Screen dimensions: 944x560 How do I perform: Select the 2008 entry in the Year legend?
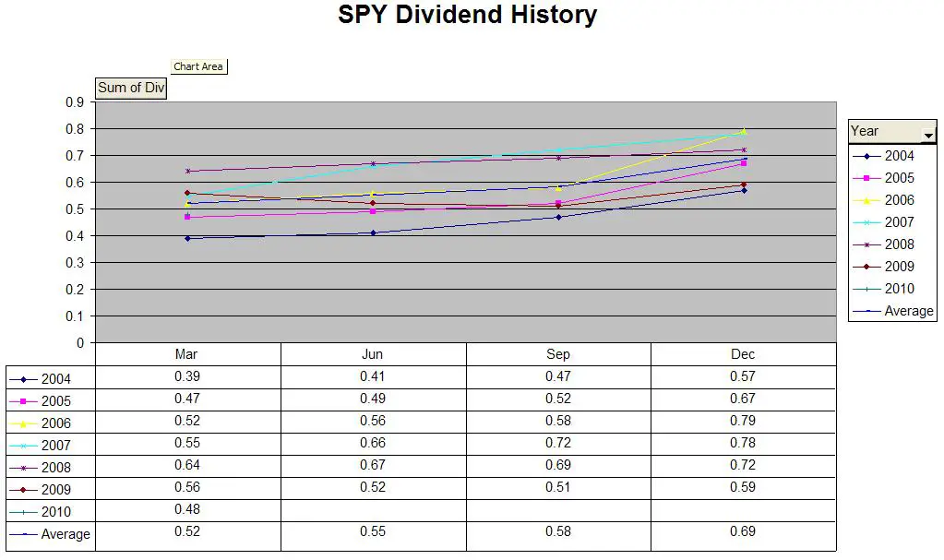tap(883, 244)
